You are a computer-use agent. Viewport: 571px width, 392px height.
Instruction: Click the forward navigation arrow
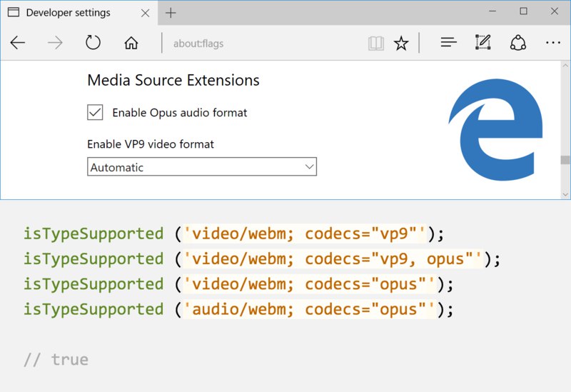[55, 43]
